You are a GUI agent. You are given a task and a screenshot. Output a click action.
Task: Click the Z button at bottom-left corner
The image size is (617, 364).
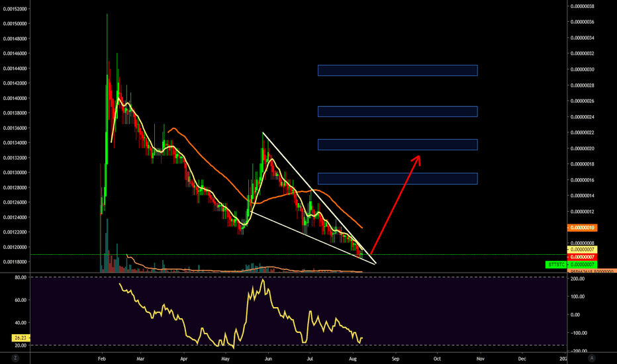15,358
